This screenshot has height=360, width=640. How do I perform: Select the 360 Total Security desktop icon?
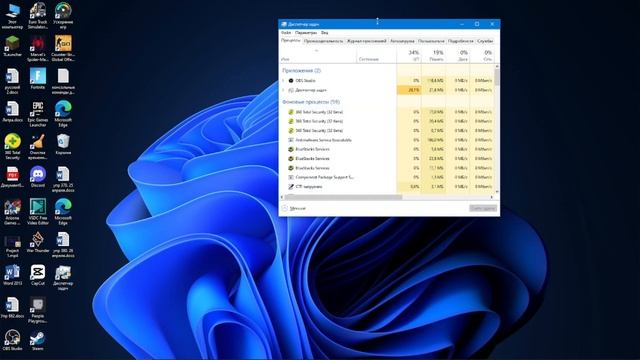point(12,147)
